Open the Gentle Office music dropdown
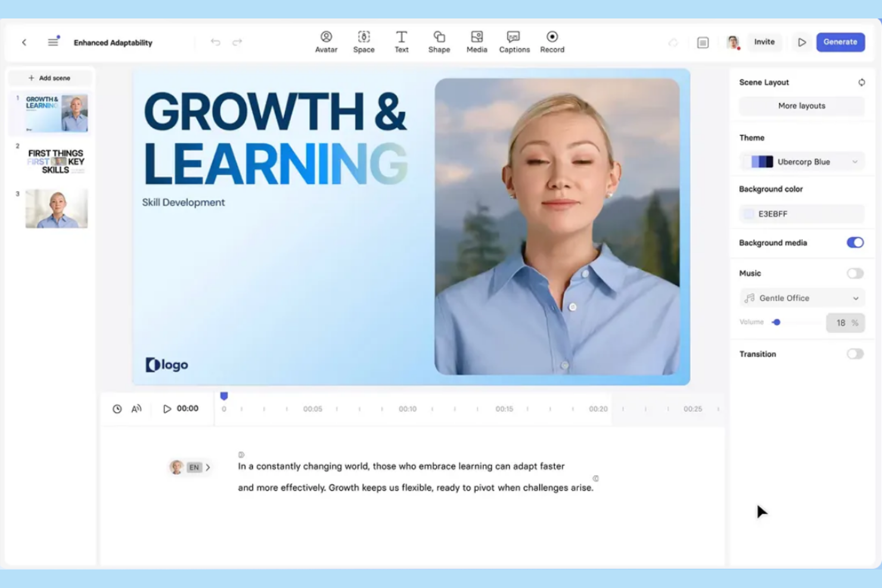The width and height of the screenshot is (882, 588). coord(801,297)
